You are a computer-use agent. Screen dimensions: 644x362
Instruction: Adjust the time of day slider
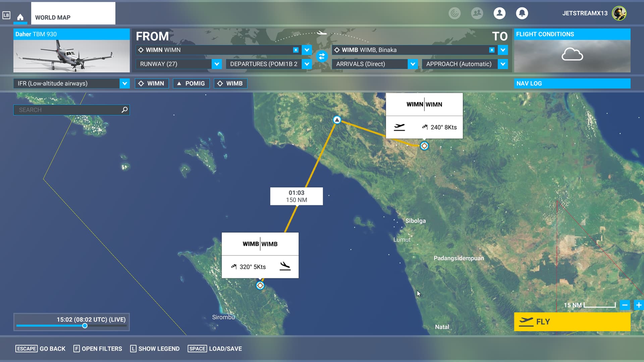point(85,326)
